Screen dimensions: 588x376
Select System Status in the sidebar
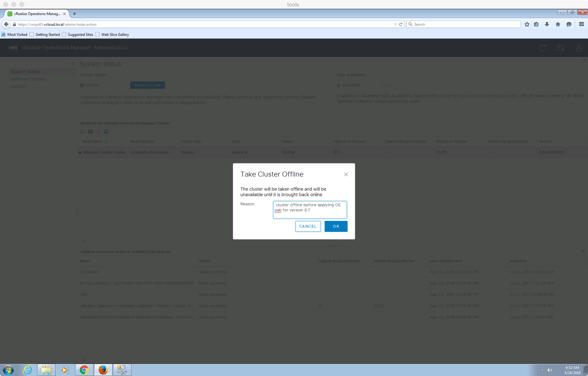[25, 71]
